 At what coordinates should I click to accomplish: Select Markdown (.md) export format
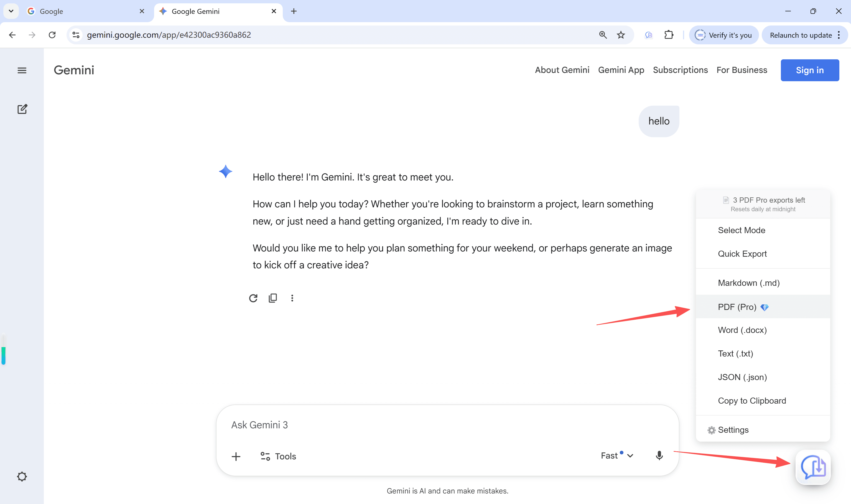[x=748, y=282]
